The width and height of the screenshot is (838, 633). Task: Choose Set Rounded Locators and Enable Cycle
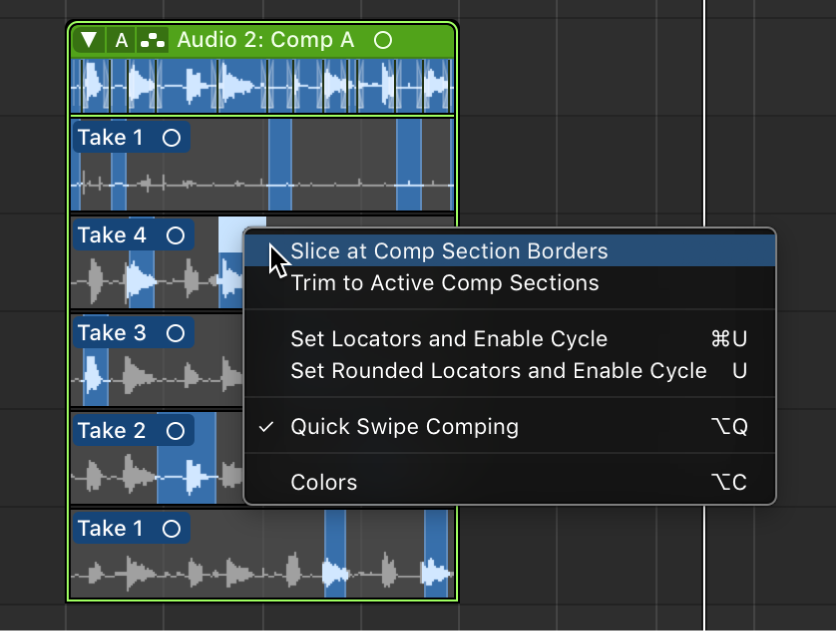(x=509, y=370)
